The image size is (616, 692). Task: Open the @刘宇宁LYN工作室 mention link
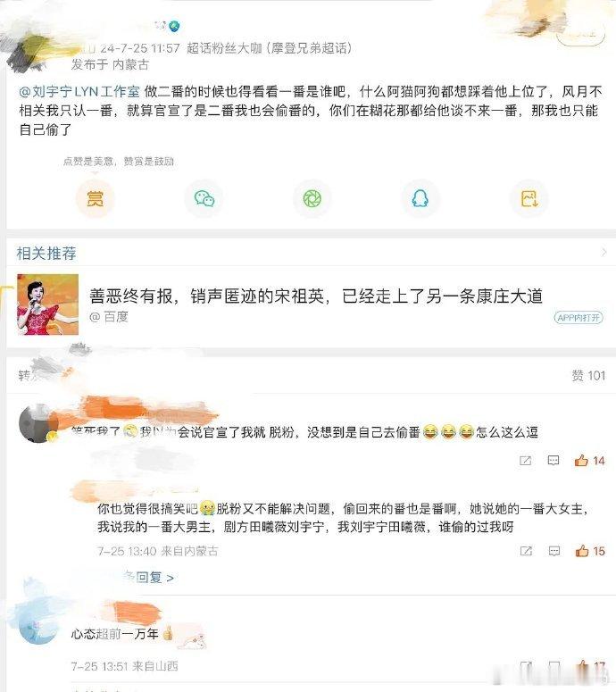[79, 92]
